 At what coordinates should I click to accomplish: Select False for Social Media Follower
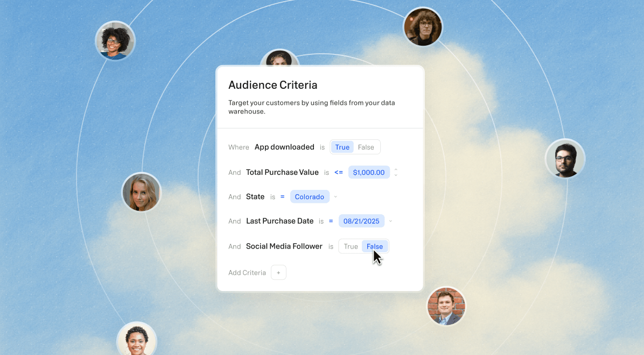point(375,246)
